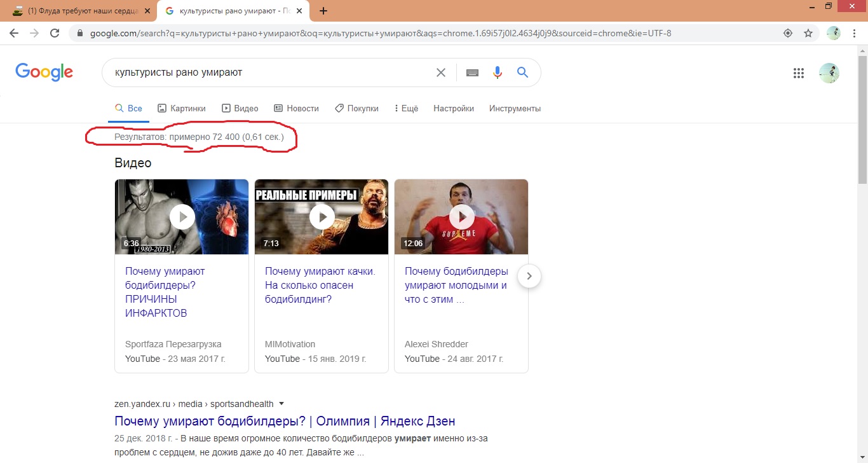Submit search with magnifying glass button
Image resolution: width=868 pixels, height=463 pixels.
522,73
